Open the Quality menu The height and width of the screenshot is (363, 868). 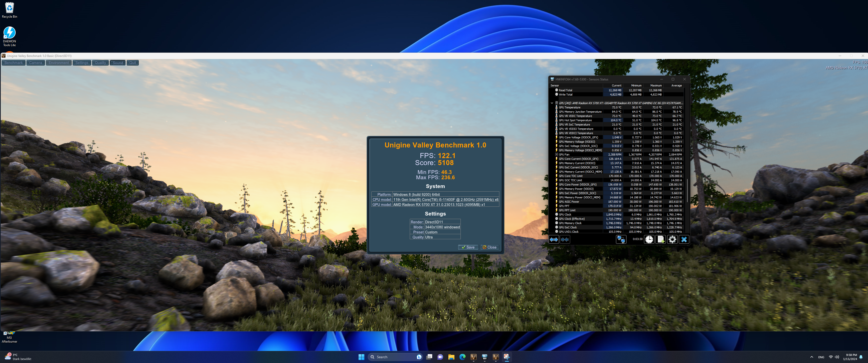coord(100,63)
